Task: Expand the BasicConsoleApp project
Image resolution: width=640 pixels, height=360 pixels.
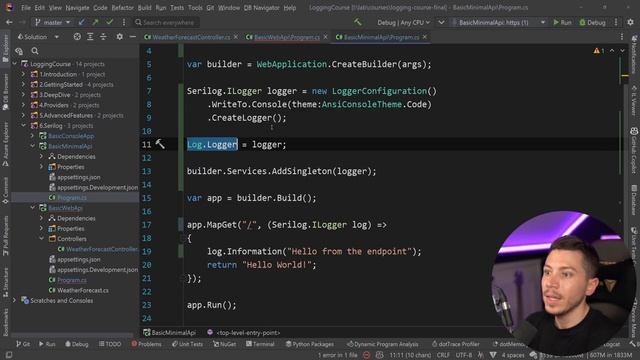Action: 33,136
